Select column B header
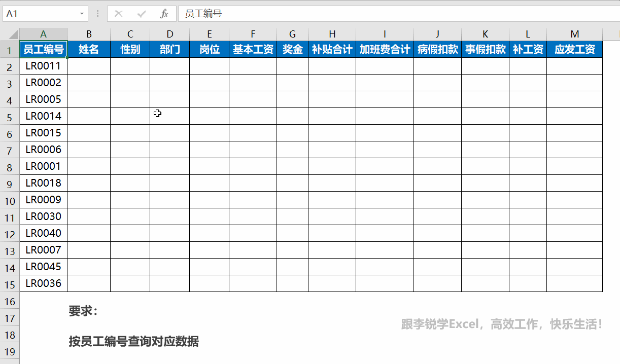The height and width of the screenshot is (364, 620). click(x=89, y=34)
